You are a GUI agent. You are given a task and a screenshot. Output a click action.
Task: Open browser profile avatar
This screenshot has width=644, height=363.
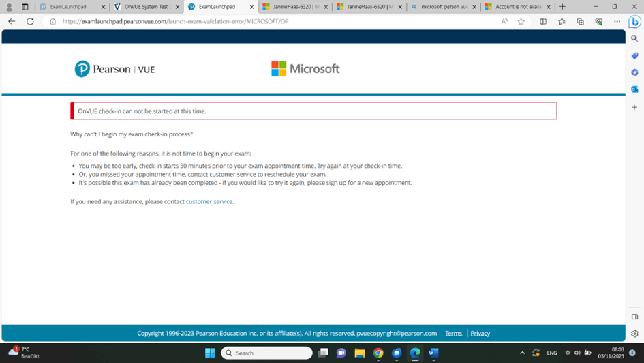coord(9,7)
